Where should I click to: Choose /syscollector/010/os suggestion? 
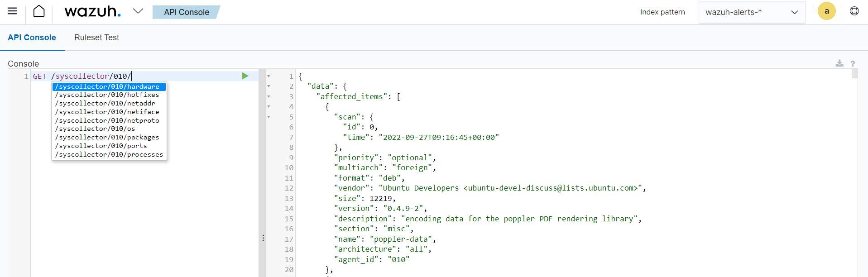[109, 129]
